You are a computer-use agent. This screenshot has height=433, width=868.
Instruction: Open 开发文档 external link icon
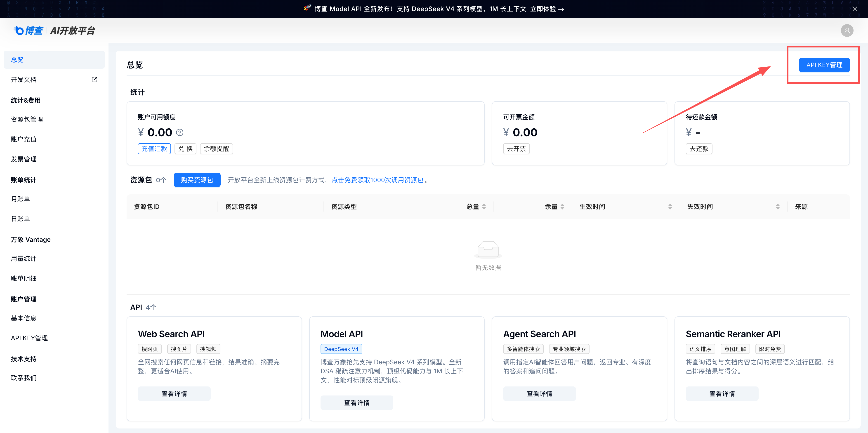point(94,80)
